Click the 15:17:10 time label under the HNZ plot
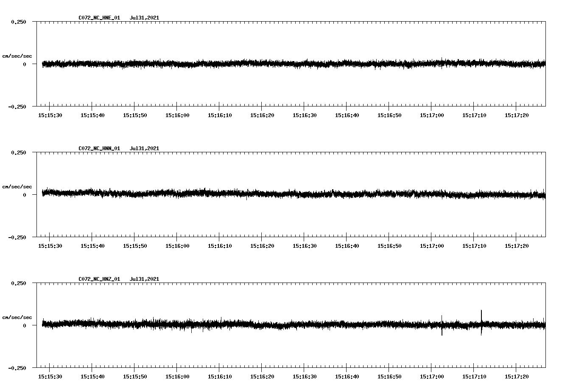The image size is (576, 392). tap(474, 377)
